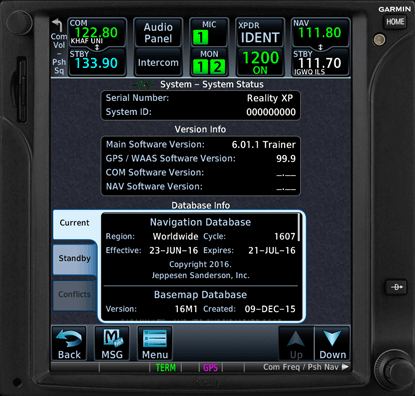
Task: Tap the Back arrow button
Action: coord(69,343)
